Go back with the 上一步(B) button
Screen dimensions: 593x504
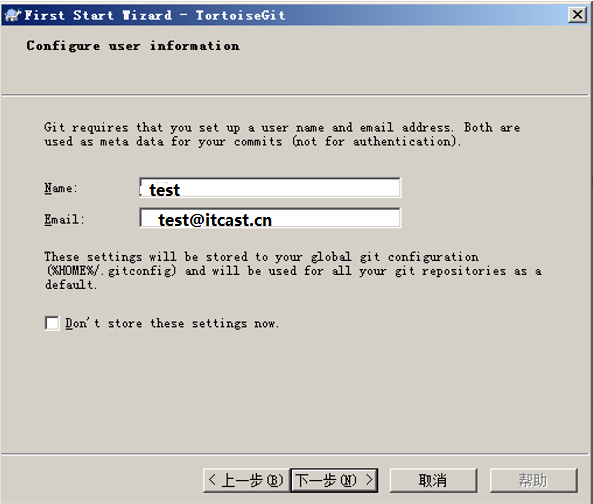tap(246, 480)
